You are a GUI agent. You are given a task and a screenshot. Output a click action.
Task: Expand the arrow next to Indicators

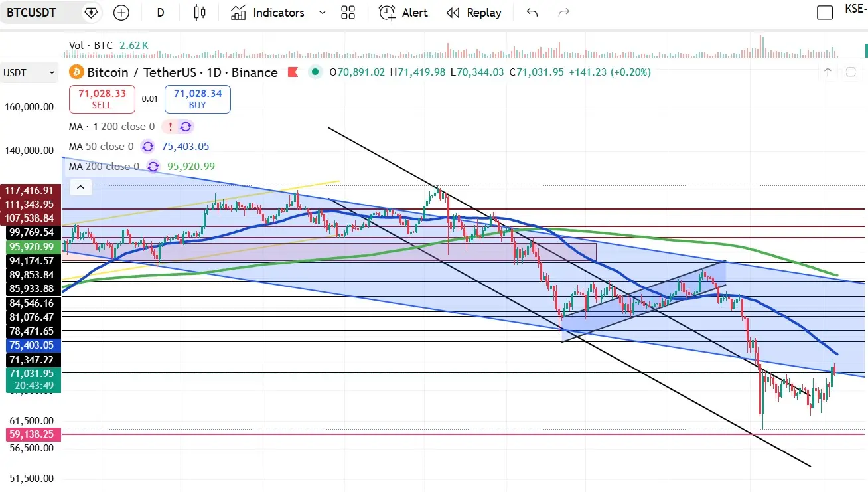(x=323, y=13)
